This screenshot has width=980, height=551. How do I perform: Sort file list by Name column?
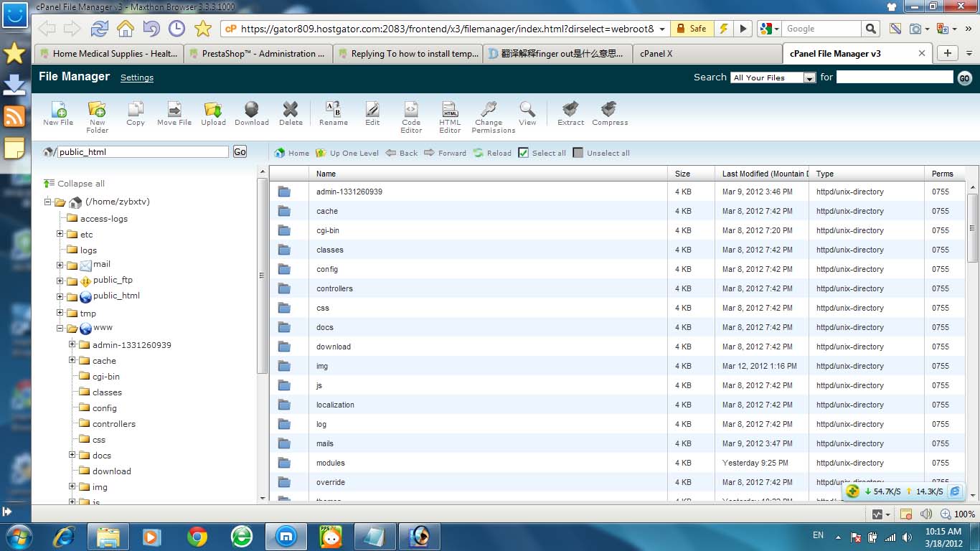[488, 174]
